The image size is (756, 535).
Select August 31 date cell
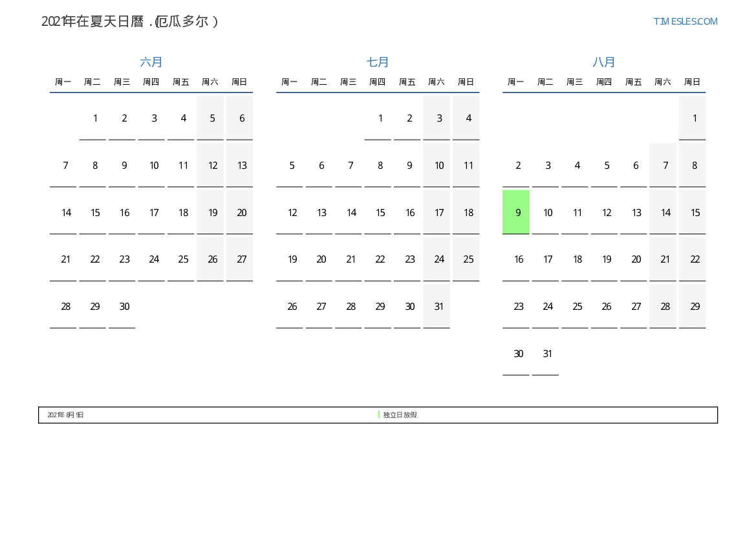pyautogui.click(x=548, y=354)
